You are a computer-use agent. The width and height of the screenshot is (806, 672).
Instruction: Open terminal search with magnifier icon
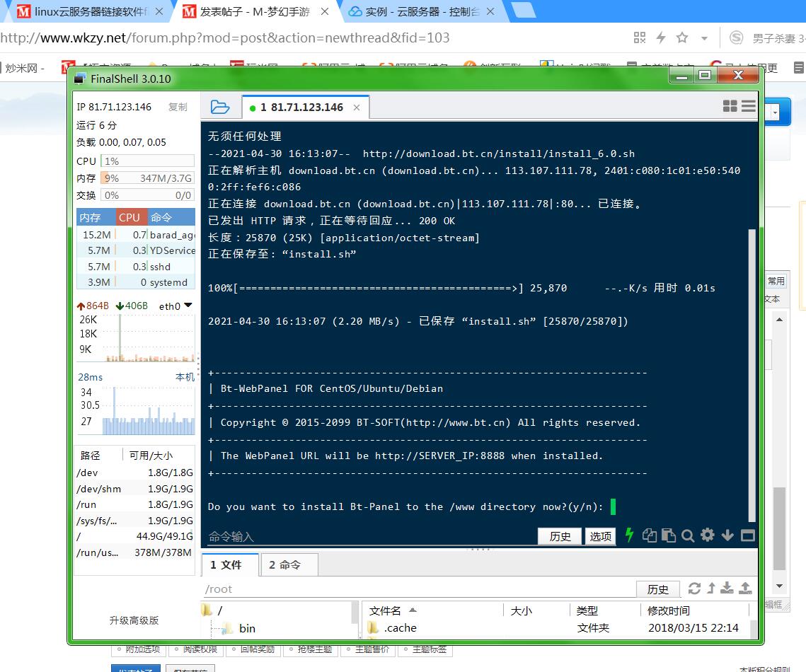pyautogui.click(x=687, y=535)
